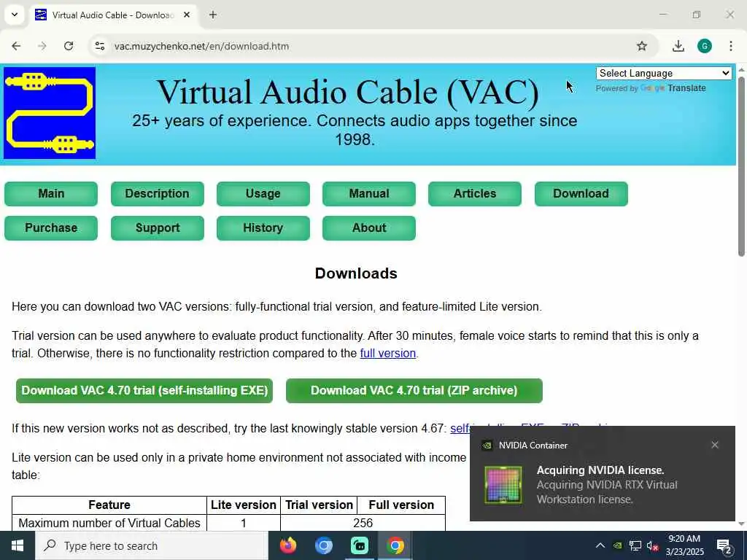This screenshot has width=747, height=560.
Task: Close the Virtual Audio Cable tab
Action: tap(187, 15)
